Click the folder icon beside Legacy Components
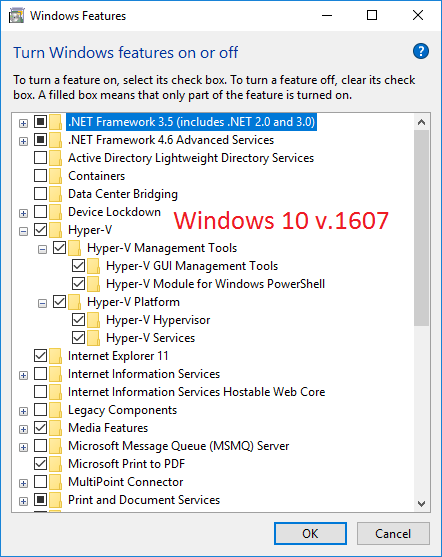The height and width of the screenshot is (557, 442). [55, 410]
